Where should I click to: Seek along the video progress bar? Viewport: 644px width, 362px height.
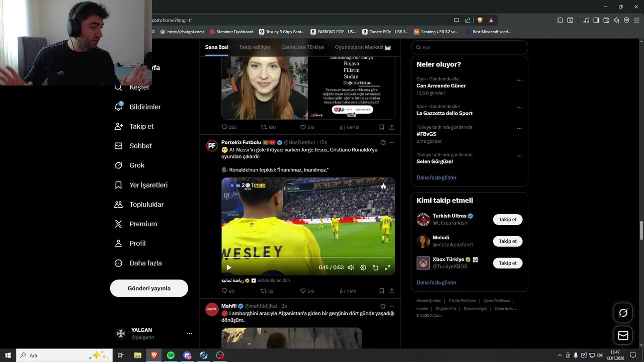[x=308, y=258]
